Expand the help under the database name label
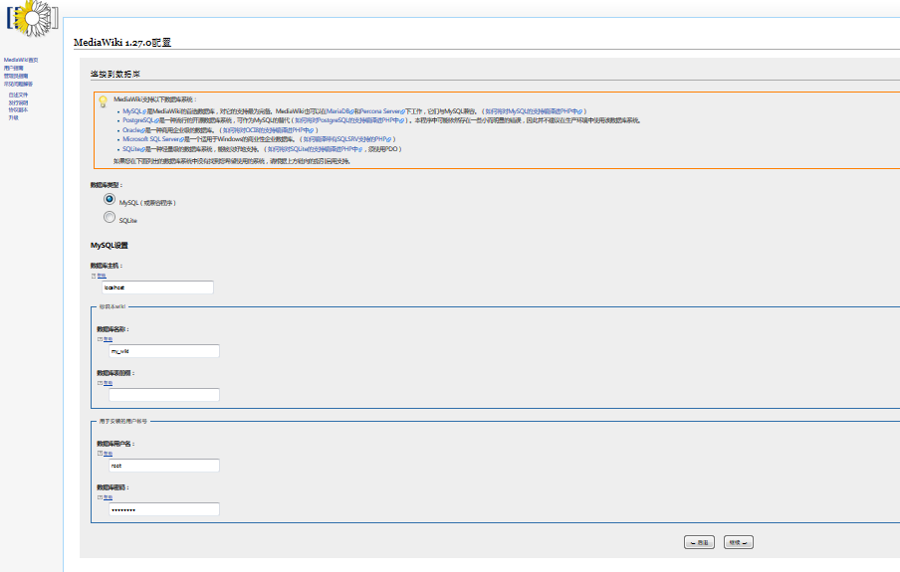The height and width of the screenshot is (572, 900). coord(106,338)
